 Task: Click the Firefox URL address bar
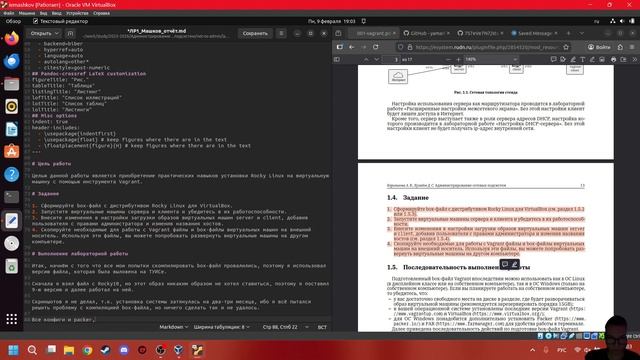pos(485,47)
